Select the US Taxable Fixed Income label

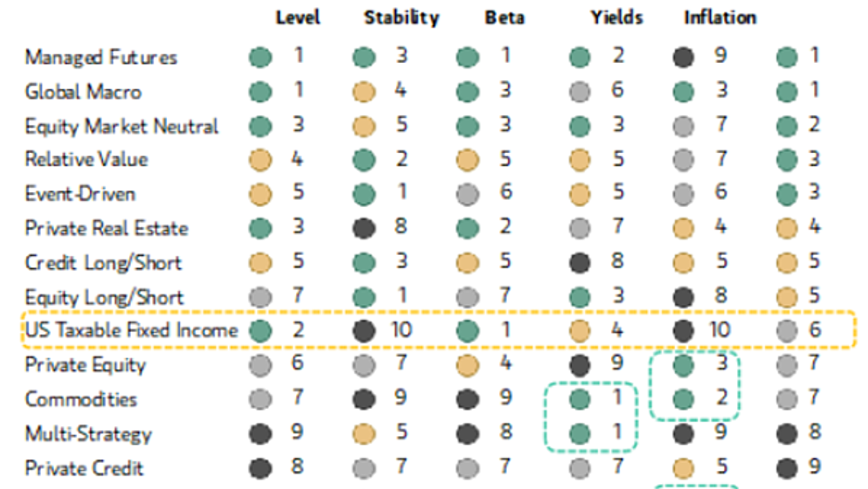click(x=132, y=330)
